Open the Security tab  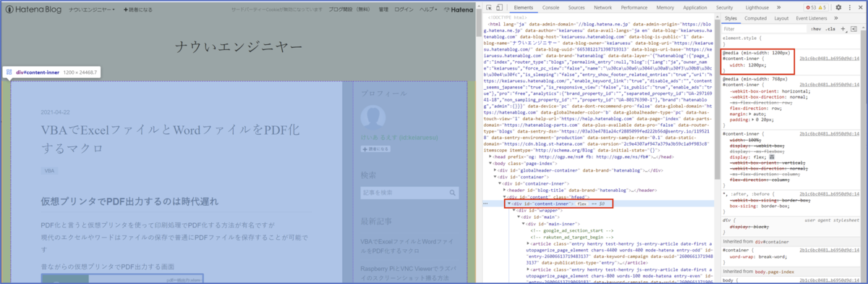coord(724,7)
